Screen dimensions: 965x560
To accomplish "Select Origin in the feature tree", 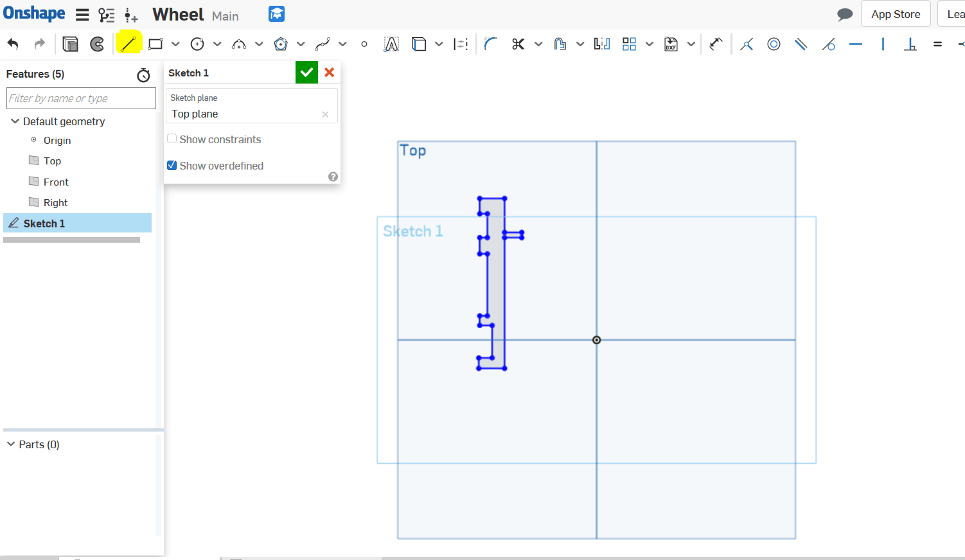I will (x=57, y=140).
